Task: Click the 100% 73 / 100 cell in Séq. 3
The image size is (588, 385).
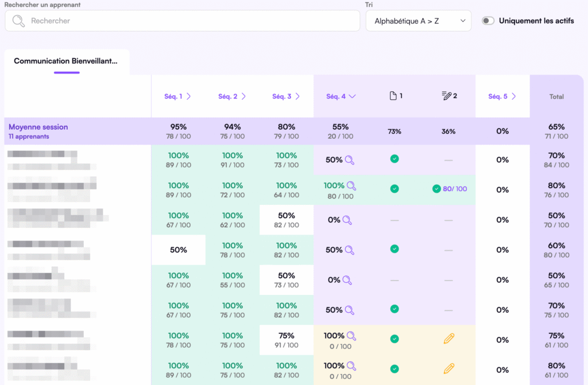Action: tap(287, 160)
